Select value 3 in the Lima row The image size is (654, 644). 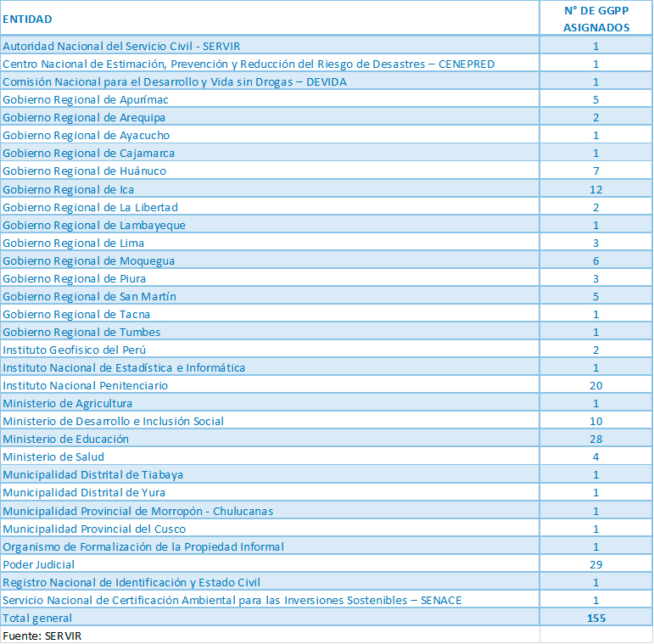point(596,244)
